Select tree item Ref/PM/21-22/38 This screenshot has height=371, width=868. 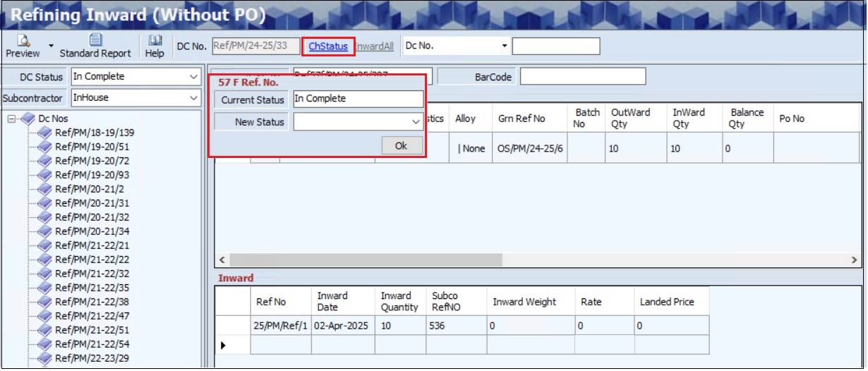pyautogui.click(x=92, y=302)
